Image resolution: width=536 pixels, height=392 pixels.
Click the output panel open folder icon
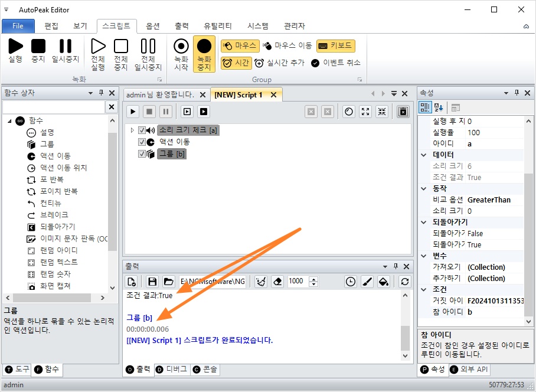click(168, 282)
